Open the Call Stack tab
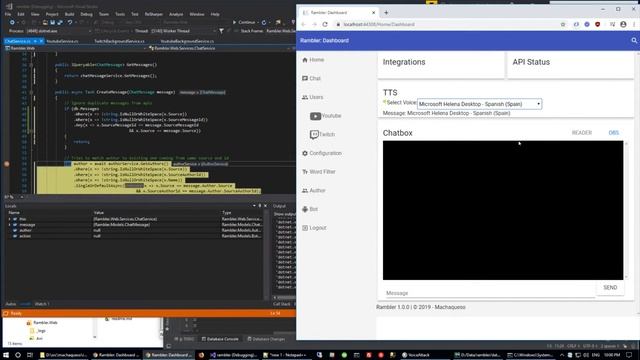Viewport: 640px width, 360px height. (282, 304)
